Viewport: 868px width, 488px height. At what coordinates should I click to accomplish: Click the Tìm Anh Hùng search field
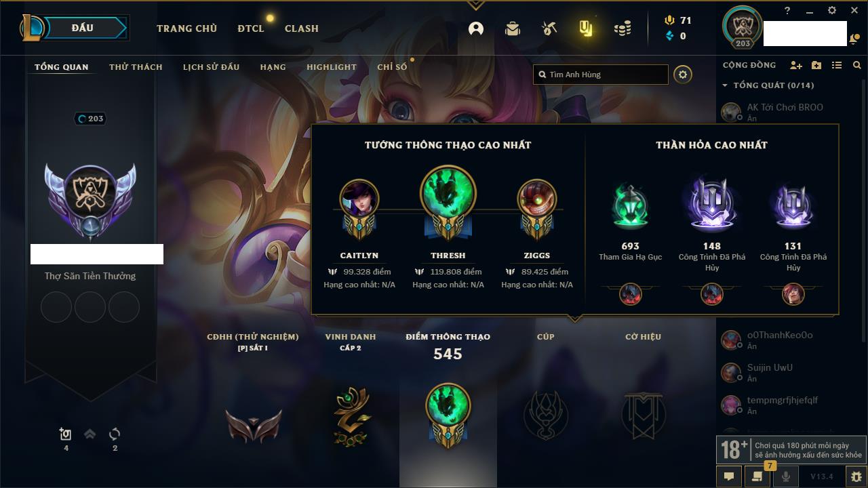pos(601,75)
